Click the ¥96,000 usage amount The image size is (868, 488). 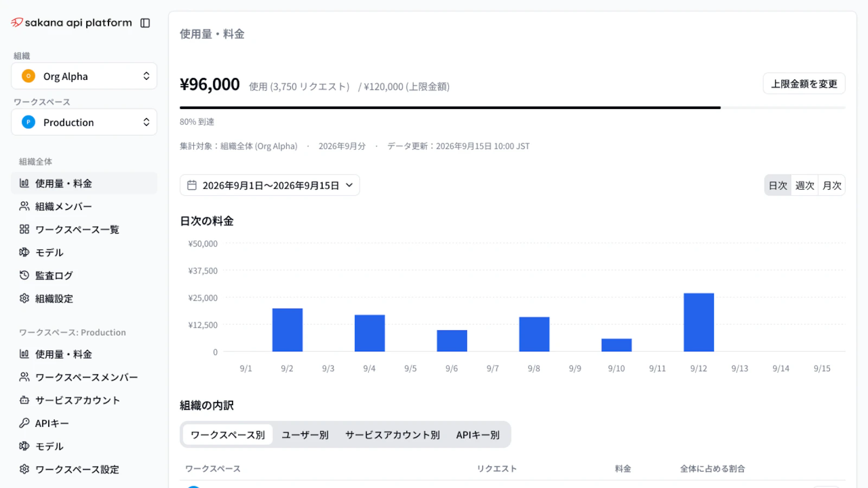point(210,85)
